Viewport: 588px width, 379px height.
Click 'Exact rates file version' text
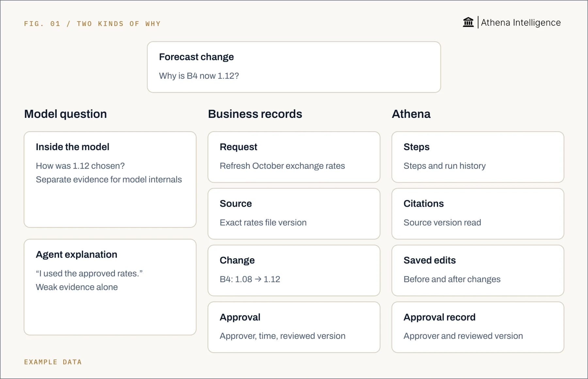(x=263, y=223)
